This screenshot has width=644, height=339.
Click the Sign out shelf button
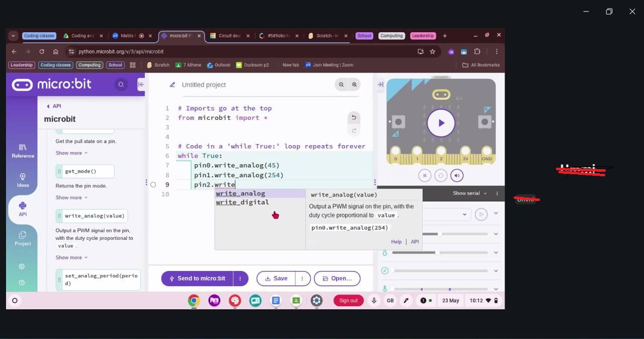pos(348,301)
